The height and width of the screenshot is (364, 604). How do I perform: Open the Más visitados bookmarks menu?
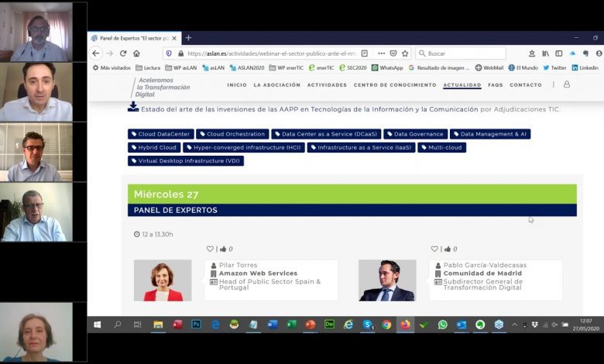(x=112, y=68)
